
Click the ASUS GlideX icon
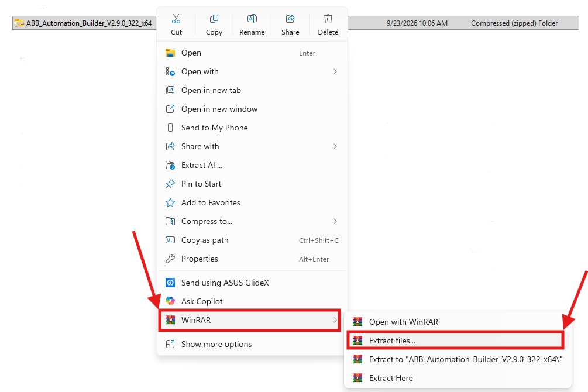coord(170,283)
